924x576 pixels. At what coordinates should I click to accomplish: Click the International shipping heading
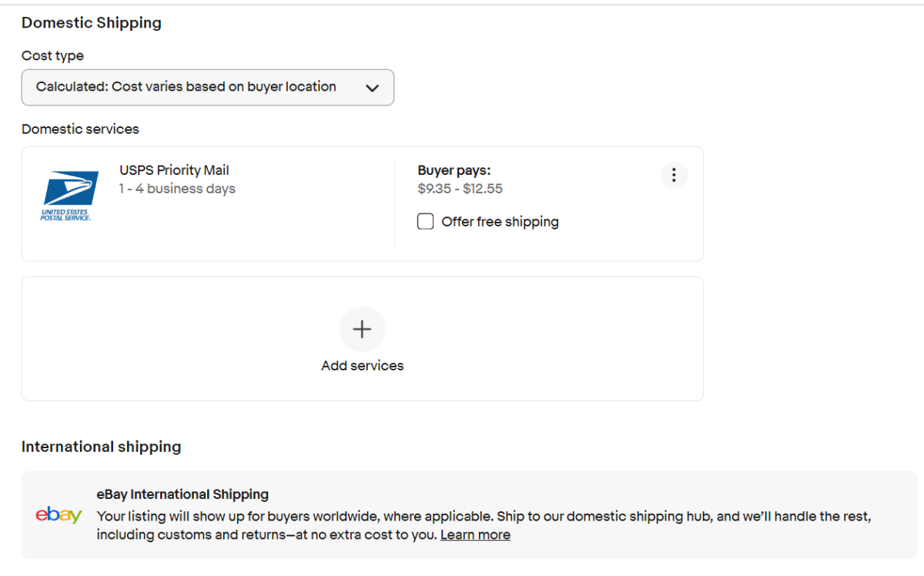[102, 447]
